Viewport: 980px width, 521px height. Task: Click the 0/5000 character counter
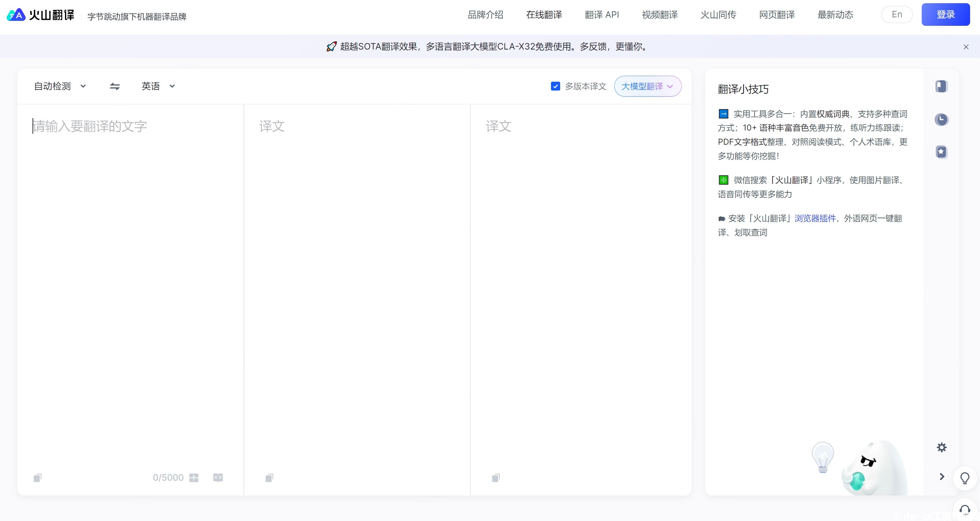[168, 477]
